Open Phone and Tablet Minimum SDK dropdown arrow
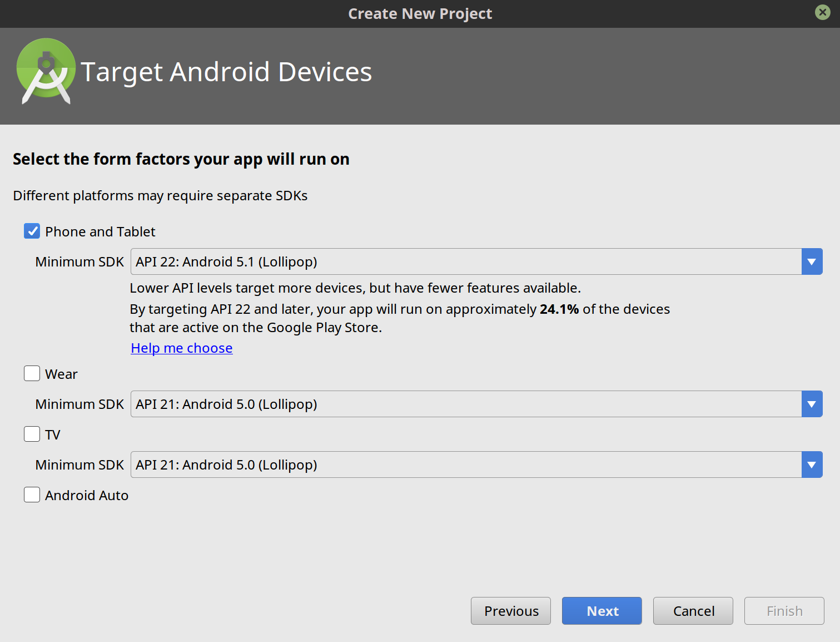Image resolution: width=840 pixels, height=642 pixels. tap(812, 261)
